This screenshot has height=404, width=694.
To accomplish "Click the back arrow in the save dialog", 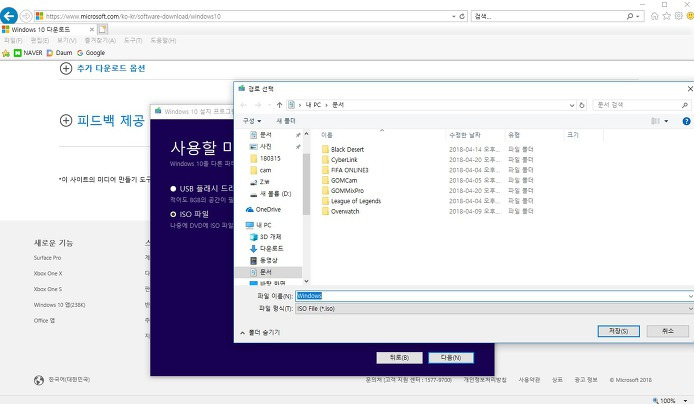I will tap(243, 105).
